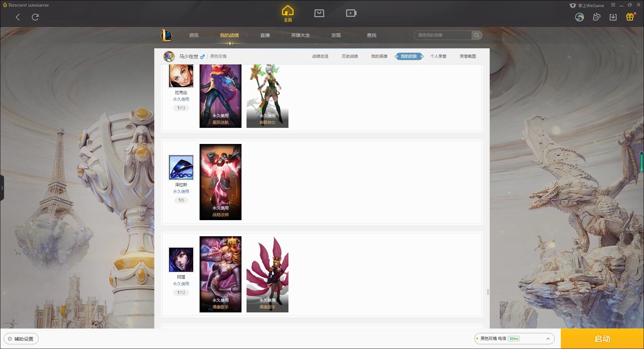Open the friends/share icon in header
The image size is (644, 349).
pos(596,17)
